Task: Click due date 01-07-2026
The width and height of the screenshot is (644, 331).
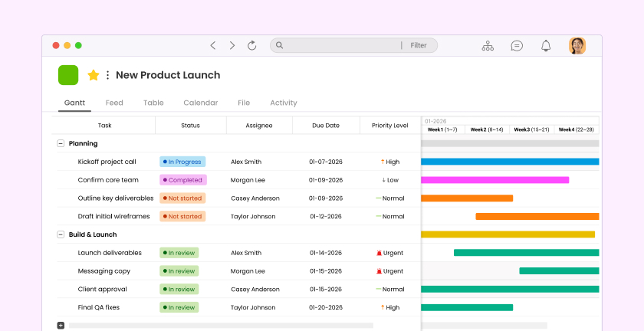Action: (326, 162)
